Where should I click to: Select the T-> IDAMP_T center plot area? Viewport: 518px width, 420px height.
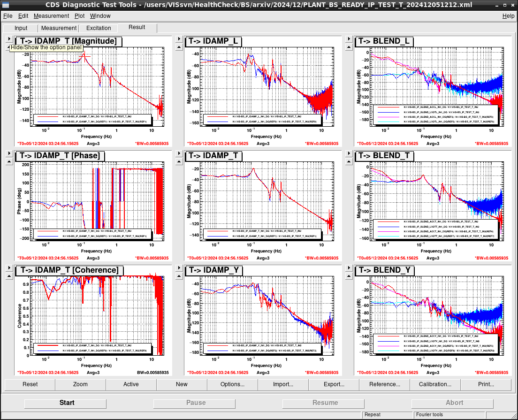pyautogui.click(x=267, y=201)
